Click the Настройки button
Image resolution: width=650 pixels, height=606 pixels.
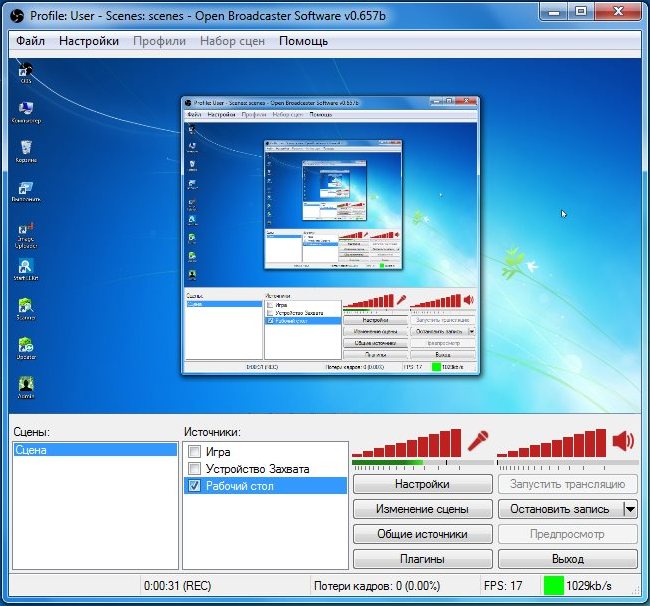tap(422, 484)
